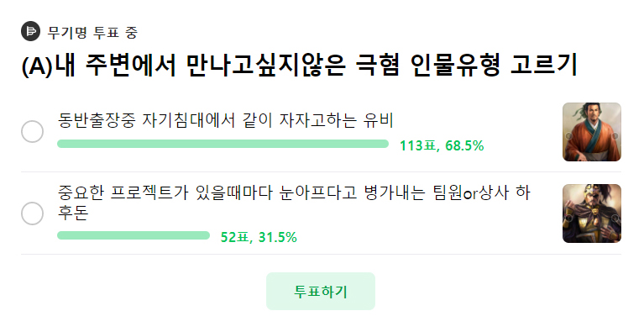
Task: Submit your vote with the 투표하기 button
Action: tap(321, 292)
